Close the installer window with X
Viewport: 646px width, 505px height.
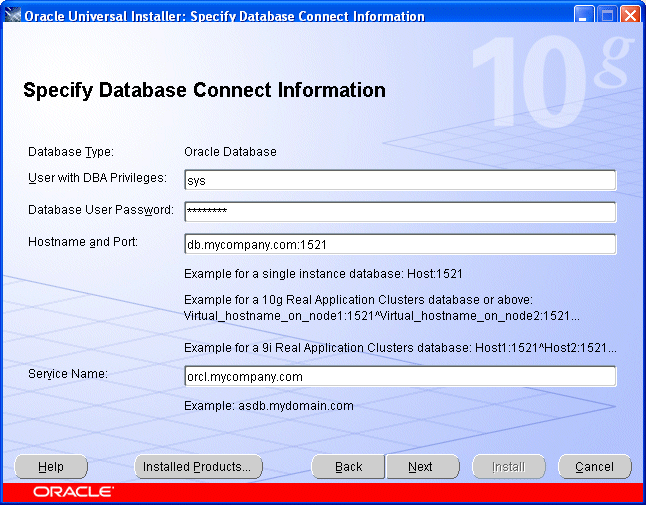630,15
